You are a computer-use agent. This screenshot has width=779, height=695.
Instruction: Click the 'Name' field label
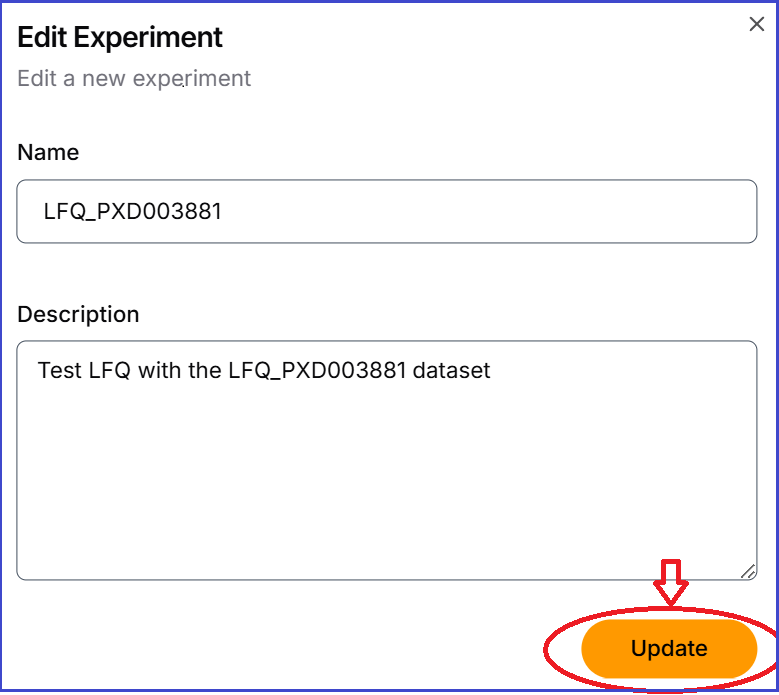(x=48, y=152)
